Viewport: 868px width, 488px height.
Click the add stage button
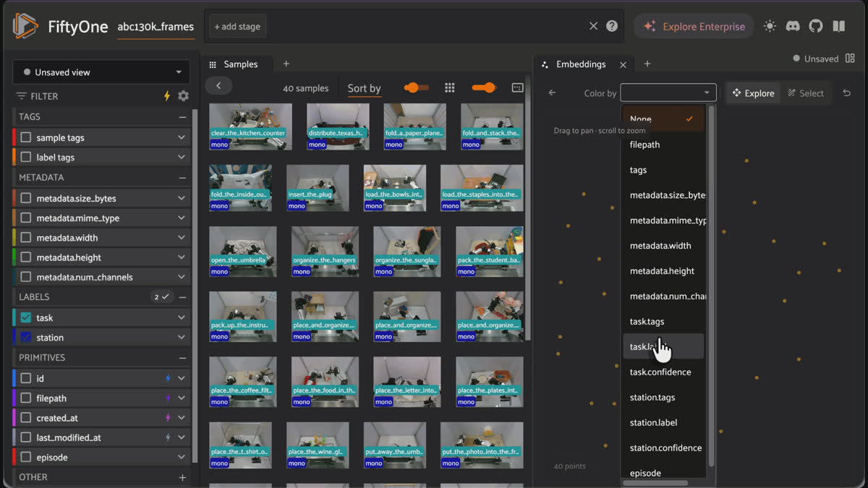(237, 26)
